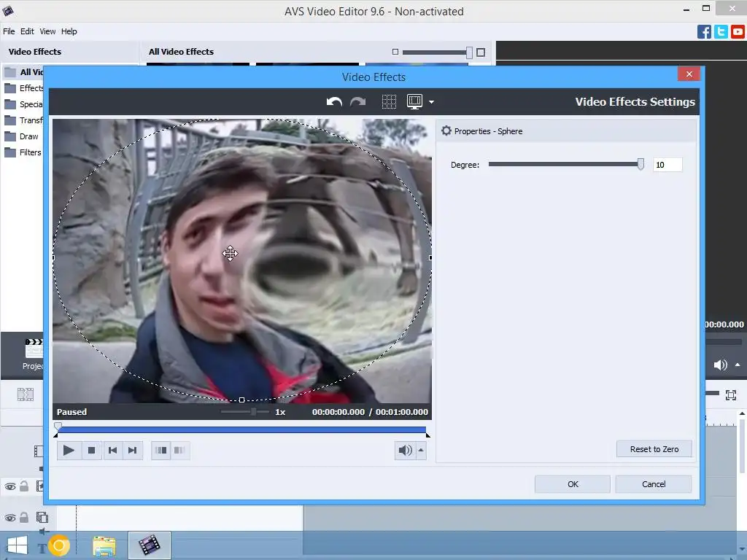Confirm with the OK button
Screen dimensions: 747x560
[x=573, y=484]
